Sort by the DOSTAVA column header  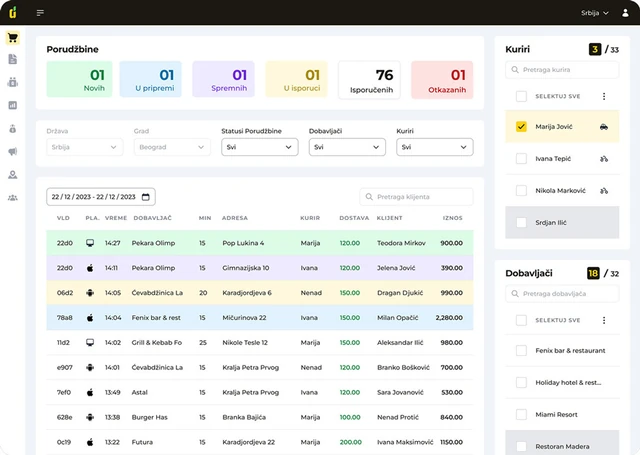[354, 218]
